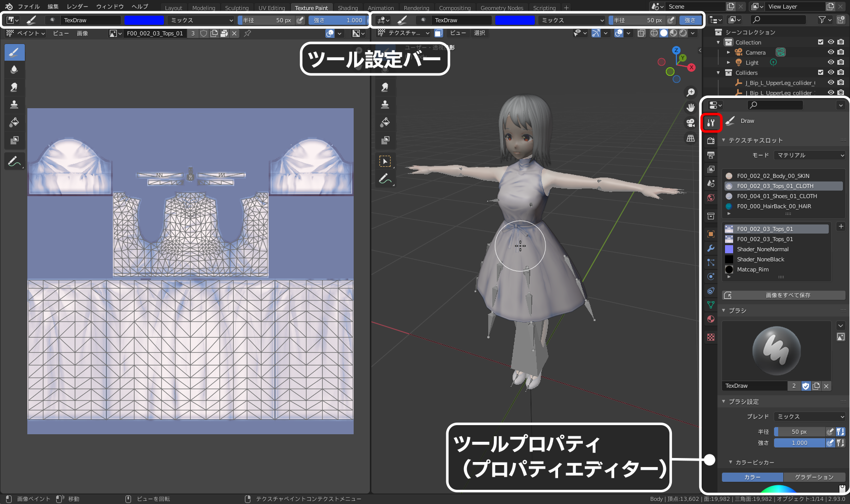Click the blue brush color swatch
Image resolution: width=850 pixels, height=504 pixels.
pyautogui.click(x=144, y=20)
